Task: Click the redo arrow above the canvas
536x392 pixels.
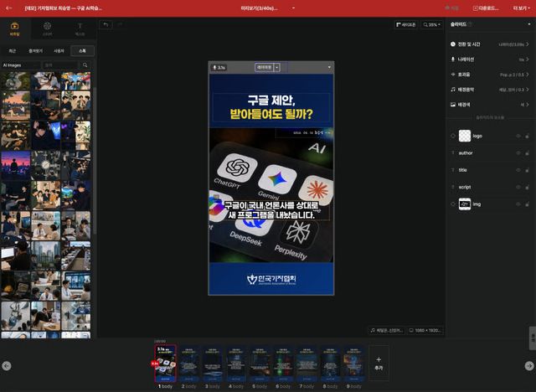Action: tap(120, 24)
